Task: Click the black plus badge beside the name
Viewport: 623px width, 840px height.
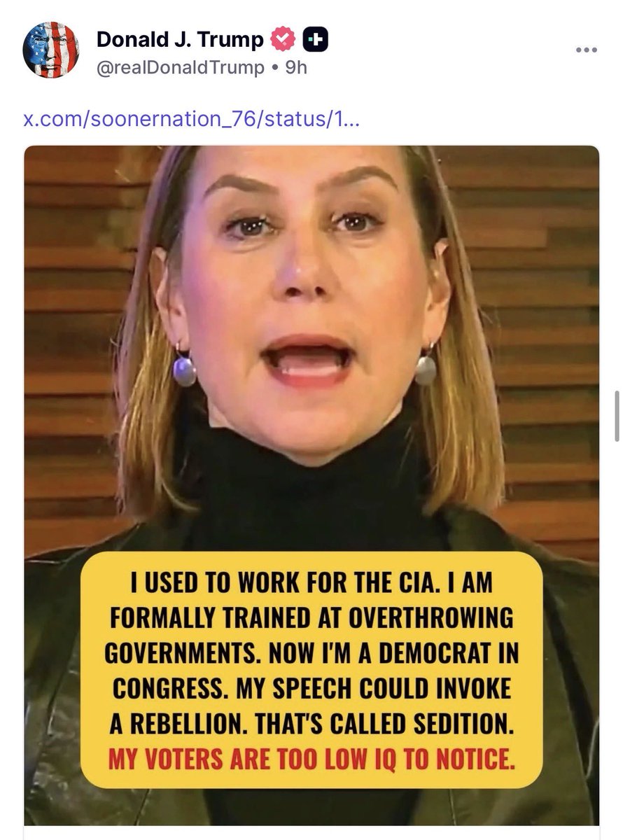Action: tap(315, 41)
